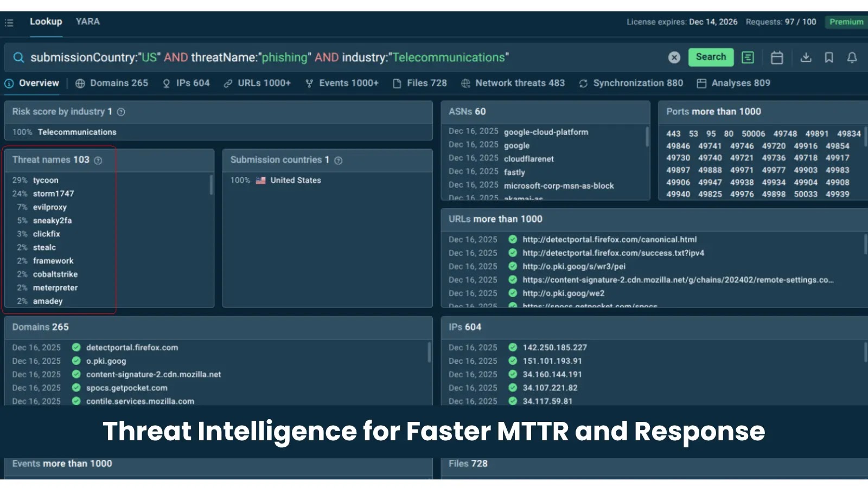Screen dimensions: 868x488
Task: Open the detectportal.firefox.com domain entry
Action: 132,348
